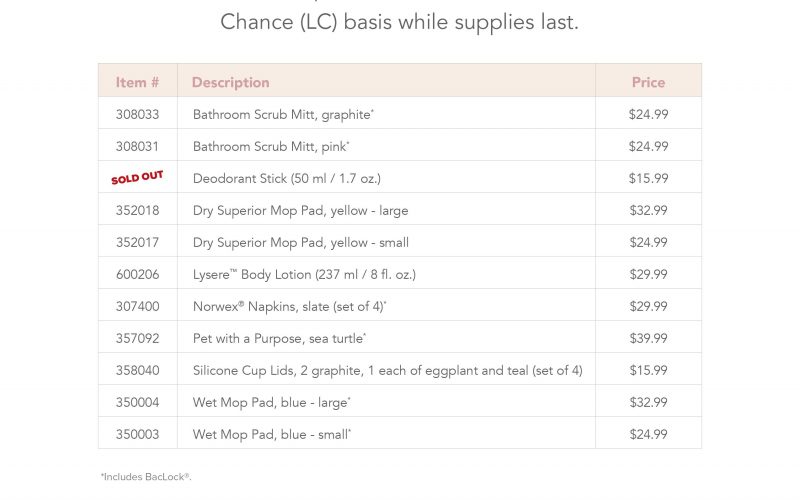Click the SOLD OUT stamp label

tap(137, 178)
